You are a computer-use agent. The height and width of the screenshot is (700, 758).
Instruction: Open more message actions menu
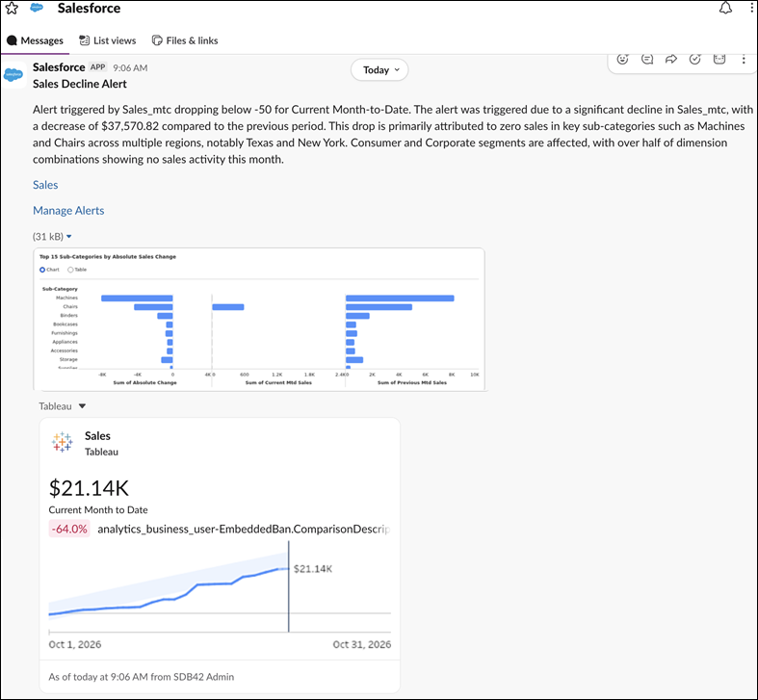pos(744,59)
